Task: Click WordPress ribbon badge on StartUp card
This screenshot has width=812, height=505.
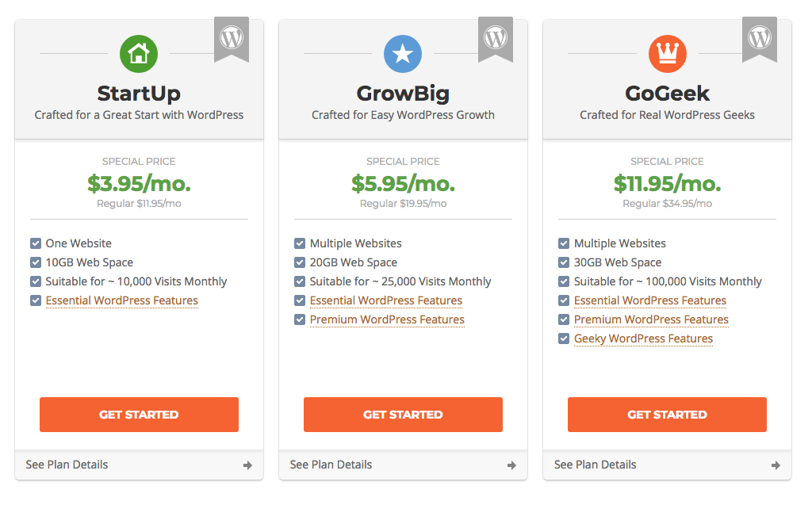Action: [232, 40]
